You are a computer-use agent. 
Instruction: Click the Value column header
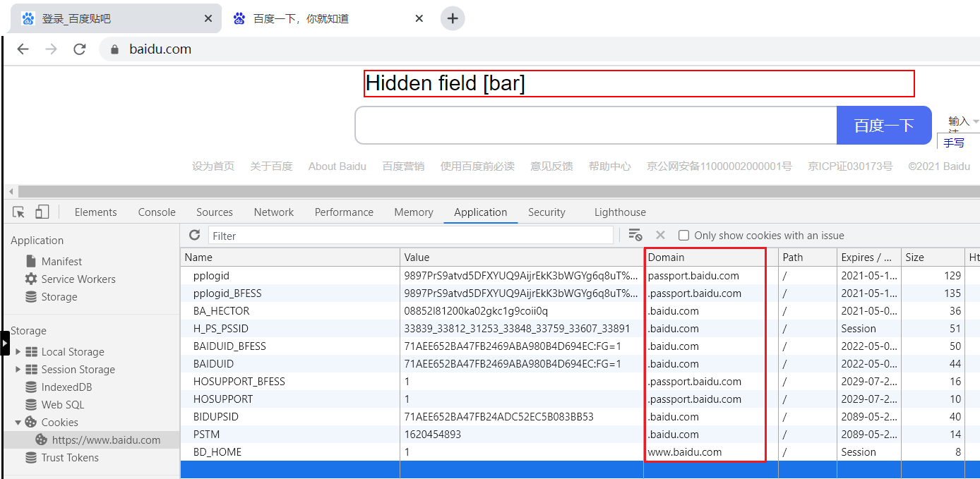click(522, 257)
